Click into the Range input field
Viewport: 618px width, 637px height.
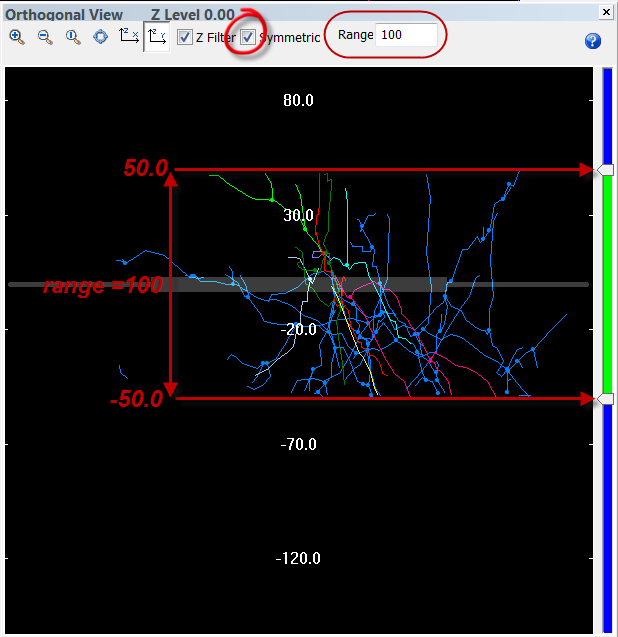point(406,35)
